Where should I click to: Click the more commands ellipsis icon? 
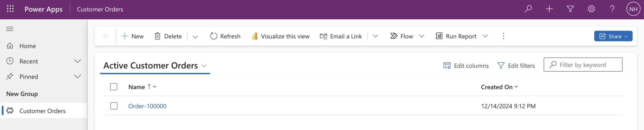point(504,36)
